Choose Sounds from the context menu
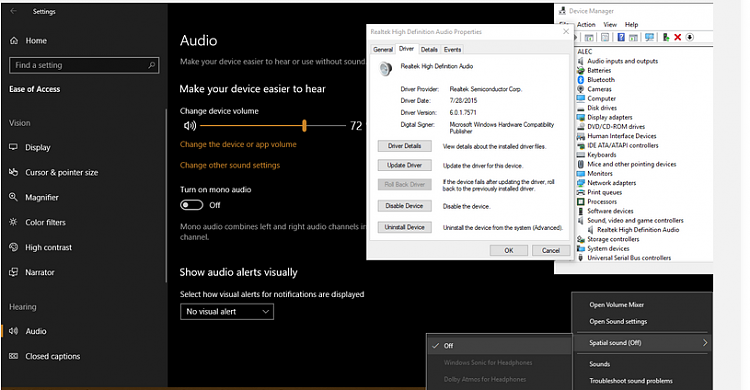 [x=599, y=364]
